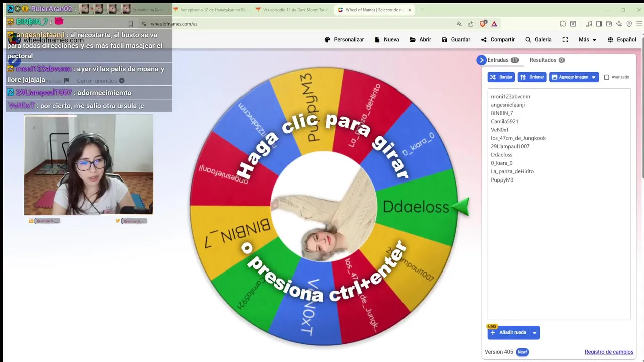The image size is (644, 362).
Task: Collapse the entries side panel arrow
Action: click(x=481, y=60)
